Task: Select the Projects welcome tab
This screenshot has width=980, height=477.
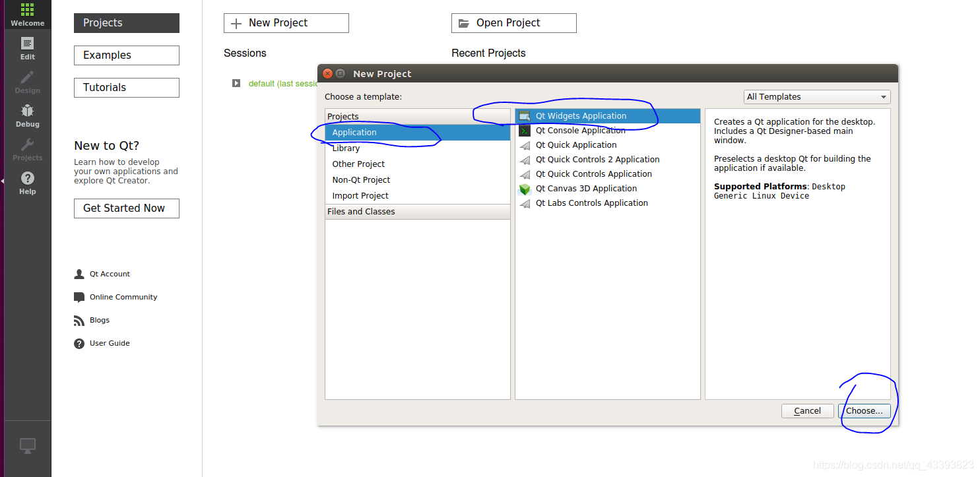Action: point(127,23)
